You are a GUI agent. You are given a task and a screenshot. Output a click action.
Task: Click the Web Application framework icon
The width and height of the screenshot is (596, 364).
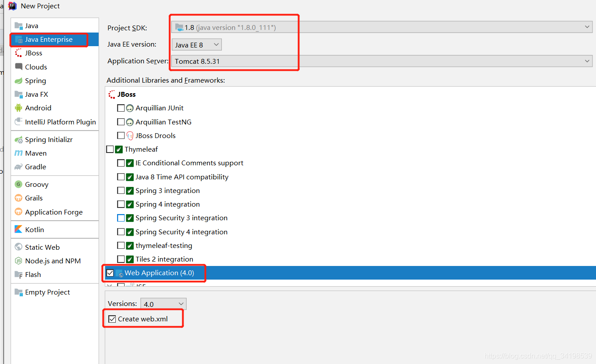coord(119,273)
